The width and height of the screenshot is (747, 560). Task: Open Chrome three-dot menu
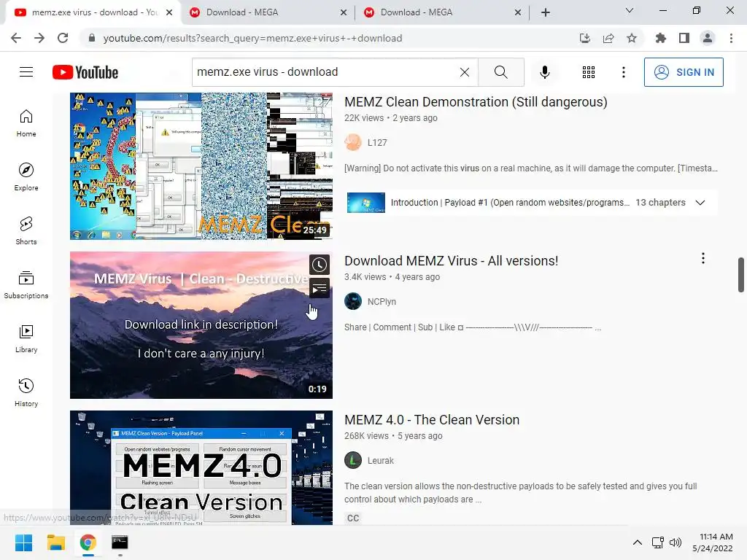(731, 38)
